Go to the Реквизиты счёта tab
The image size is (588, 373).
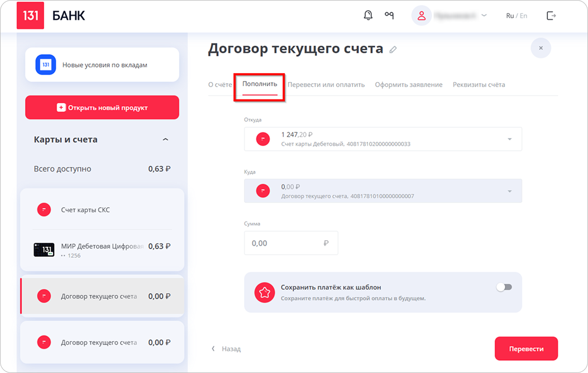479,85
